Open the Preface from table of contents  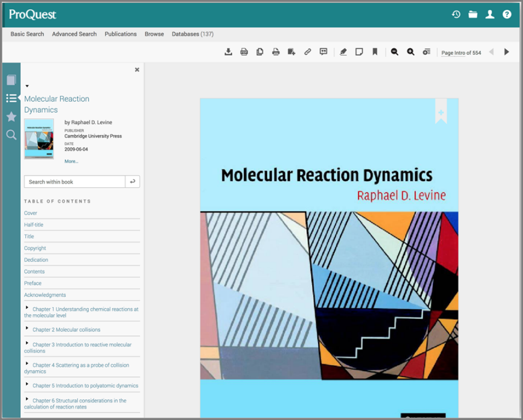tap(33, 283)
